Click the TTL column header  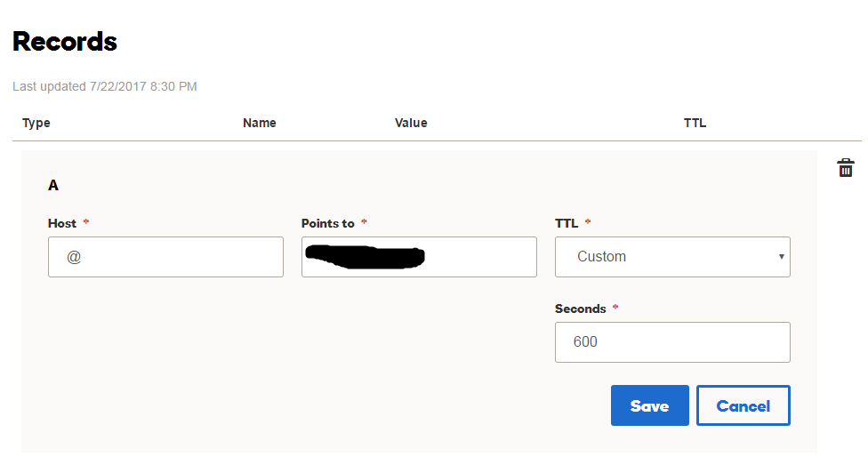pyautogui.click(x=695, y=123)
